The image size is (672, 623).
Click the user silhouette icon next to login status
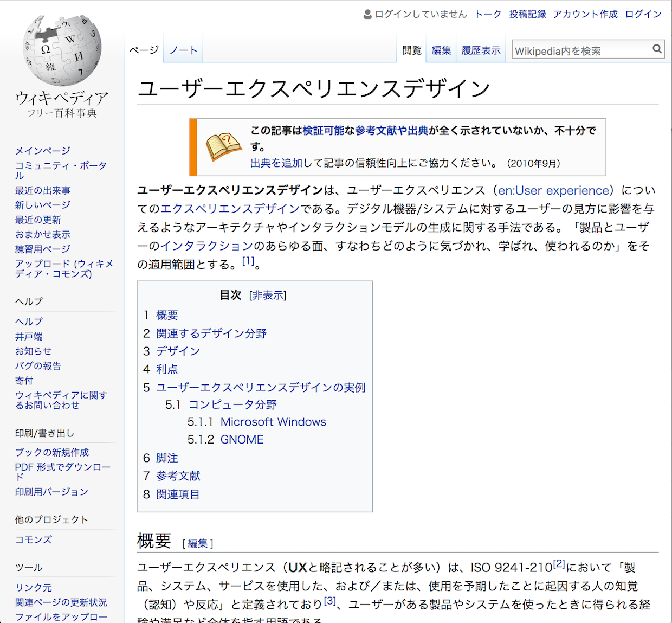[366, 14]
